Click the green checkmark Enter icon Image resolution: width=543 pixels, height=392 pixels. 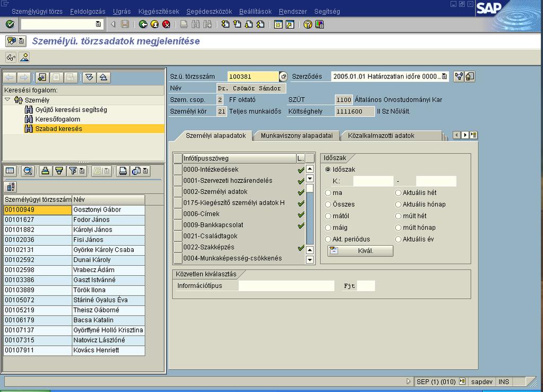[10, 24]
